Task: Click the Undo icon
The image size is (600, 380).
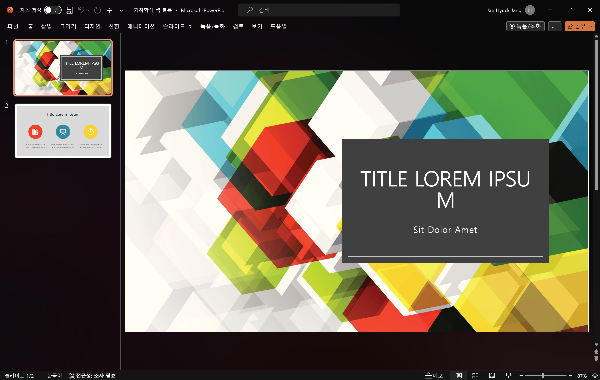Action: tap(81, 10)
